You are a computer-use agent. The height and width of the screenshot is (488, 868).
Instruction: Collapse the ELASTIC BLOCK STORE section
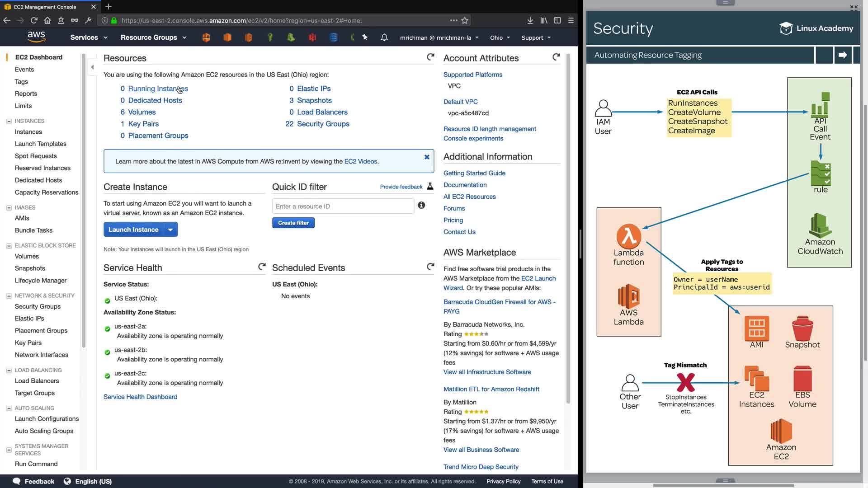point(9,246)
